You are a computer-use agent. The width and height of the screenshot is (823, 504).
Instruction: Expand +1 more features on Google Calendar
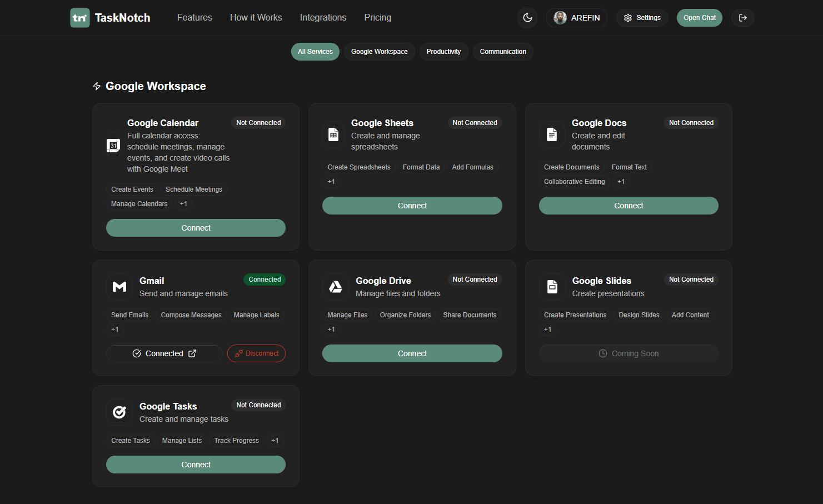pos(183,204)
